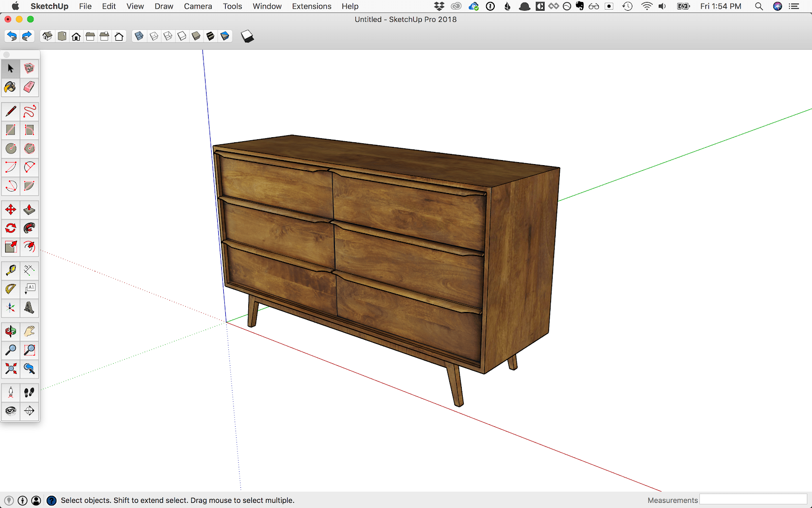
Task: Select the Offset tool
Action: [29, 247]
